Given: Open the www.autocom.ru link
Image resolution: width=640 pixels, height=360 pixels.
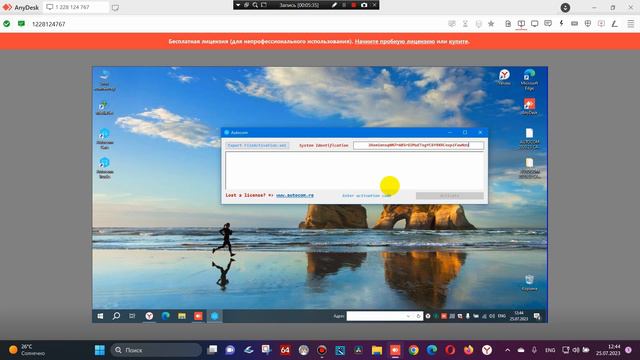Looking at the screenshot, I should (295, 196).
